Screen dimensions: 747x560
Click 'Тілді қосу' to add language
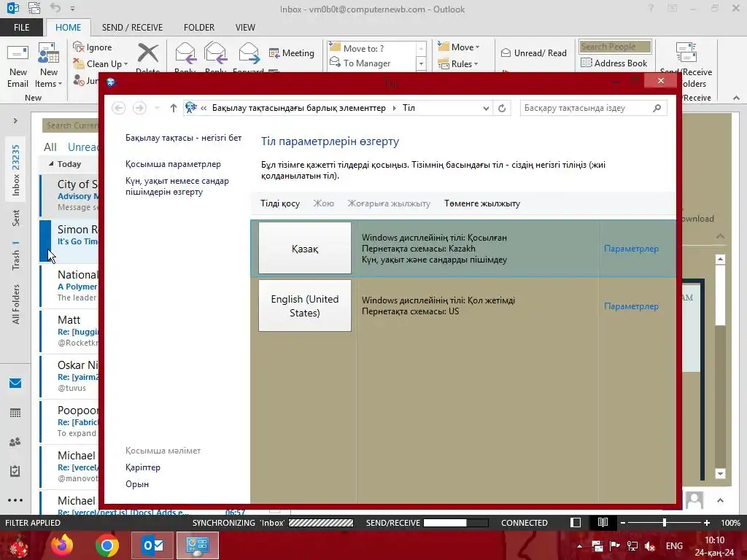click(280, 203)
